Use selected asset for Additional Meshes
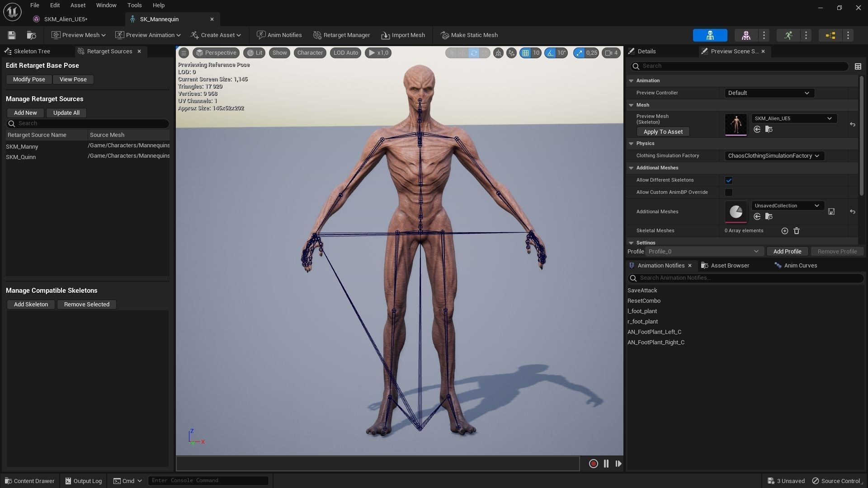 coord(757,217)
